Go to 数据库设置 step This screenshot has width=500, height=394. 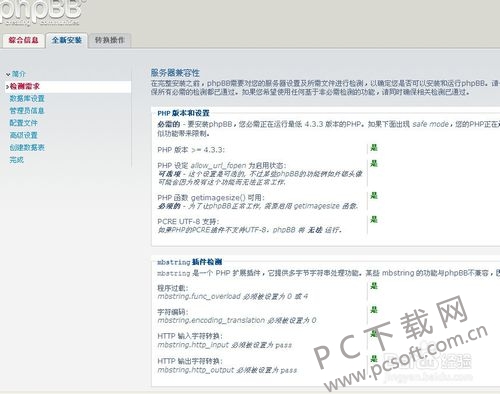[27, 99]
